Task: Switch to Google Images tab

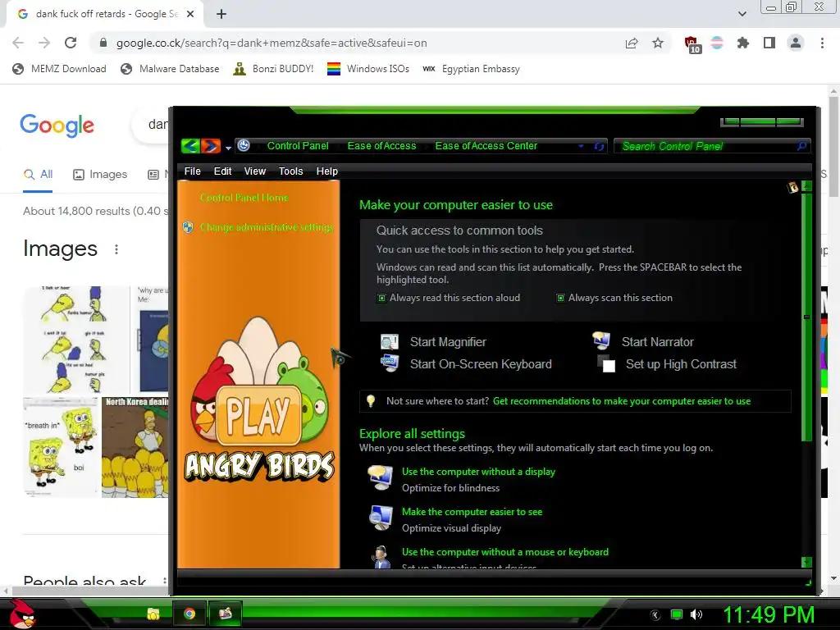Action: click(x=100, y=174)
